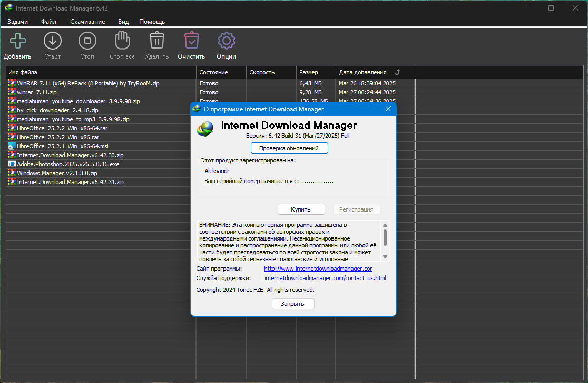This screenshot has width=588, height=383.
Task: Maximize the Internet Download Manager window
Action: coord(551,8)
